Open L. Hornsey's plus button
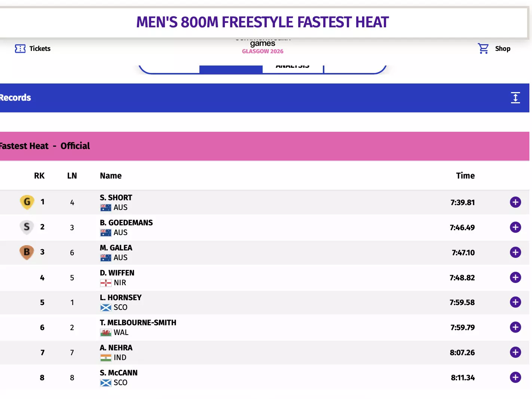The image size is (532, 399). [515, 302]
